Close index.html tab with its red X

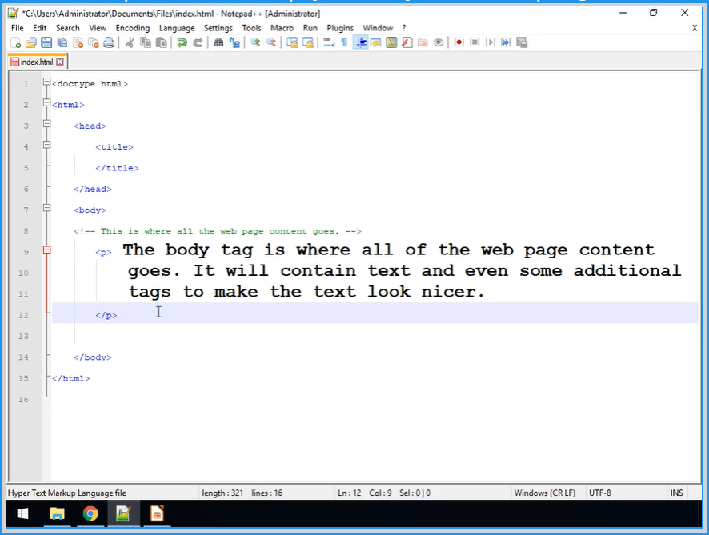coord(60,62)
